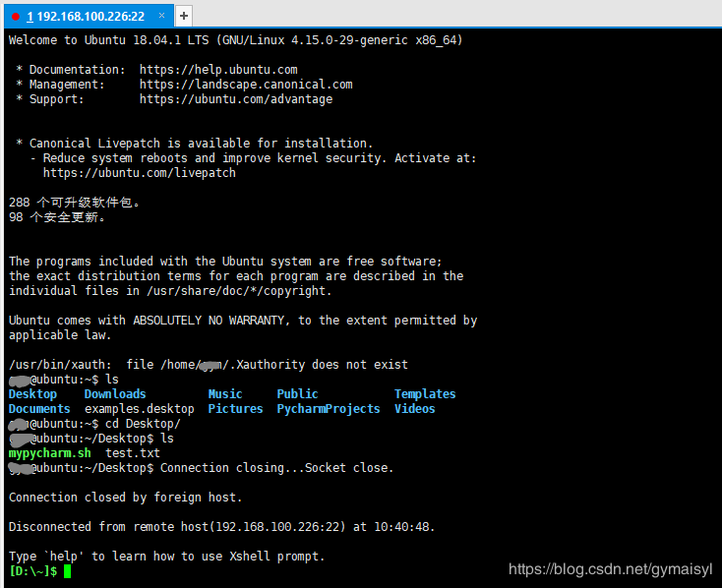Click the Music directory name

[225, 394]
